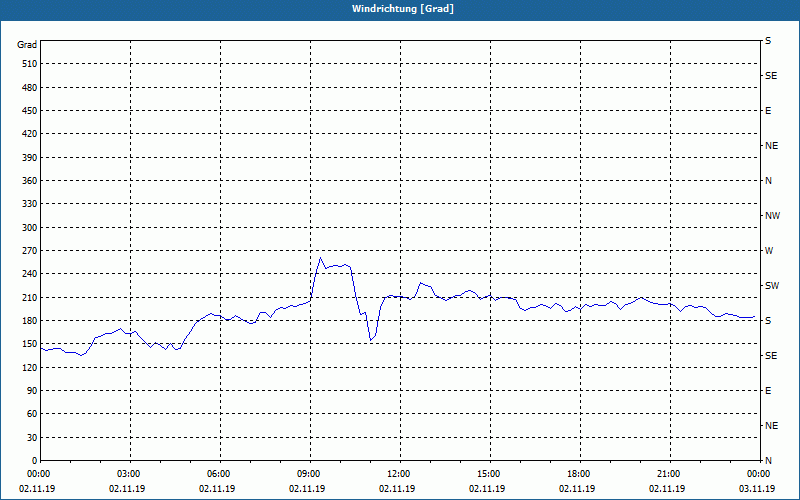The image size is (800, 500).
Task: Click the 300 y-axis value
Action: 30,228
